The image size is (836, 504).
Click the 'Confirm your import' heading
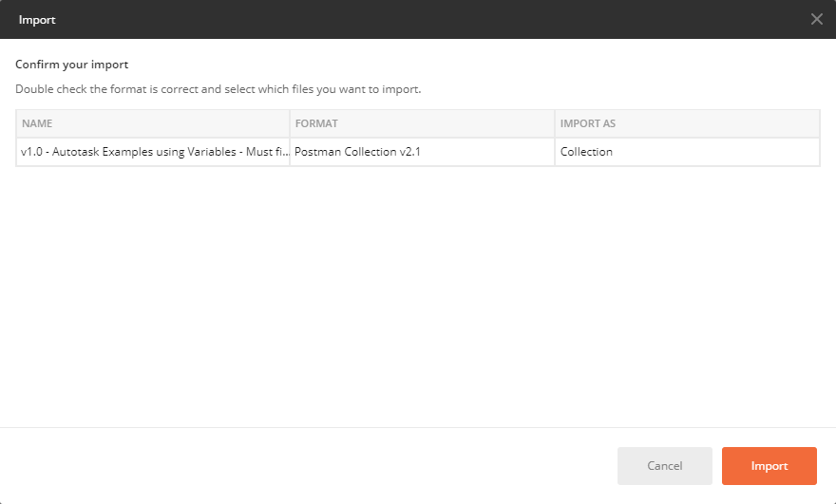(x=71, y=65)
